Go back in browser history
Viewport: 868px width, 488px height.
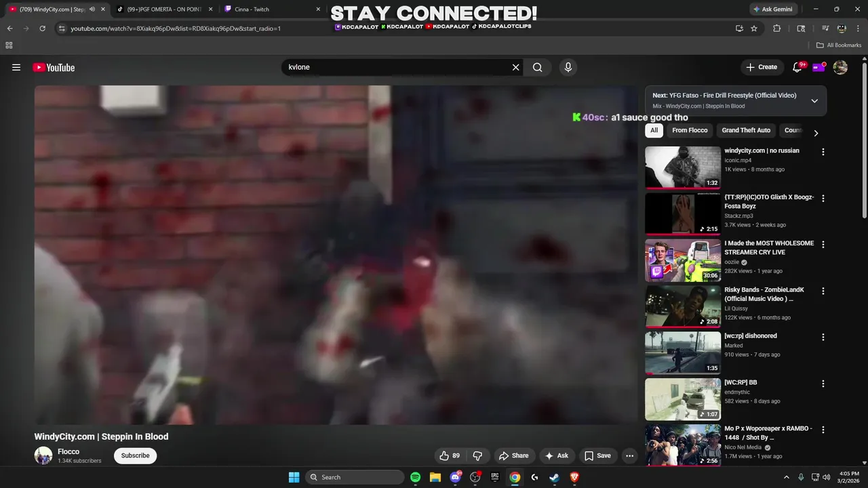[x=9, y=28]
